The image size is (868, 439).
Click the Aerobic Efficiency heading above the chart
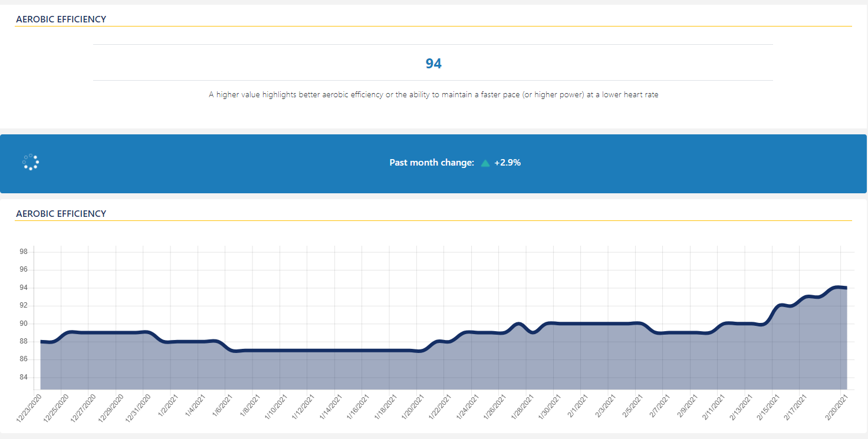point(61,214)
